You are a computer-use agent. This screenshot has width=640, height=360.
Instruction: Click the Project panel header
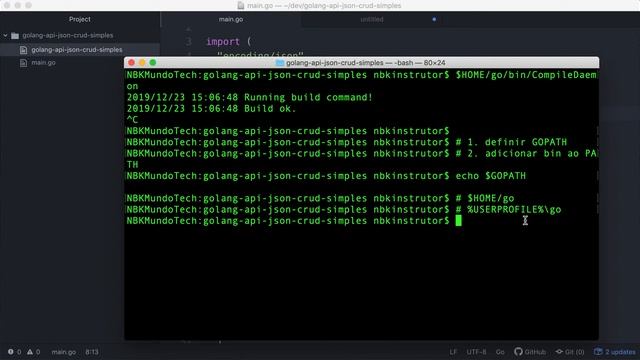pos(80,19)
